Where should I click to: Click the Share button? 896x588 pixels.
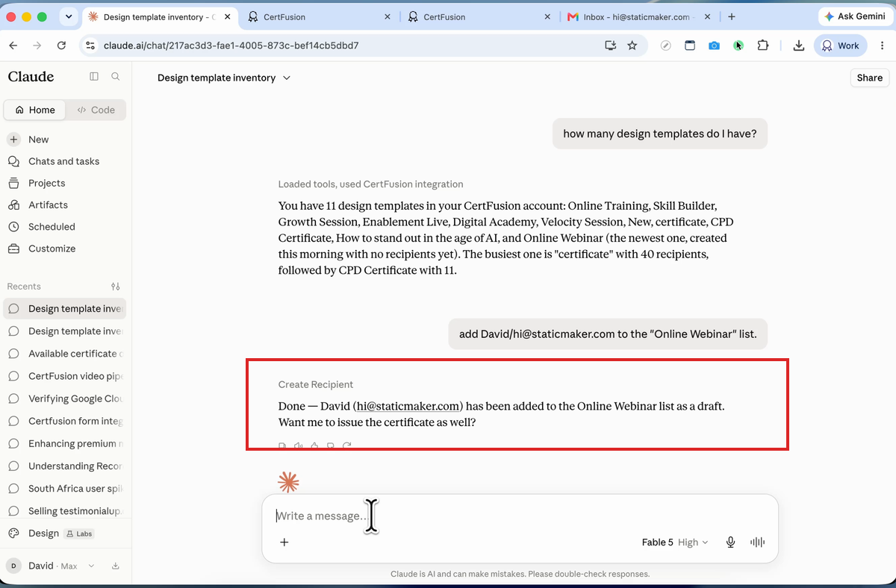pos(869,78)
